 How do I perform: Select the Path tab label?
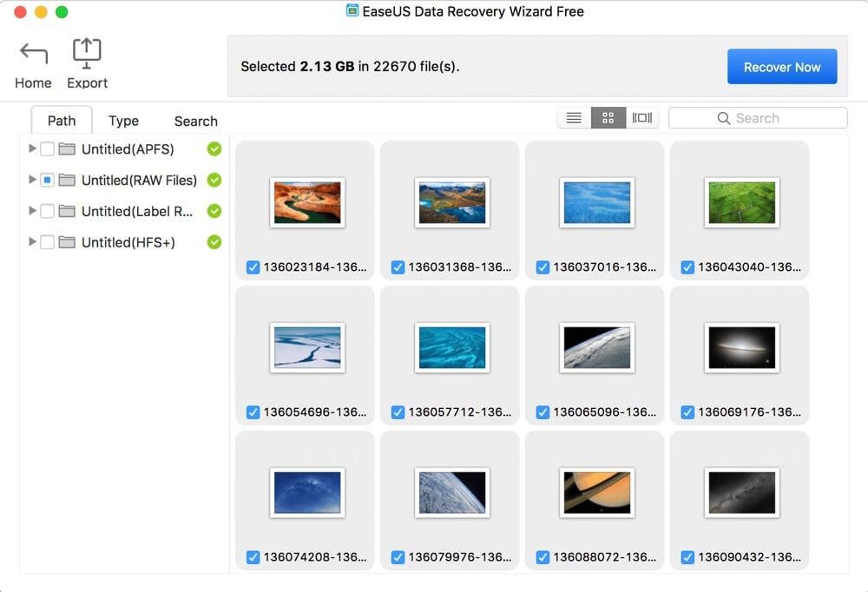point(61,121)
